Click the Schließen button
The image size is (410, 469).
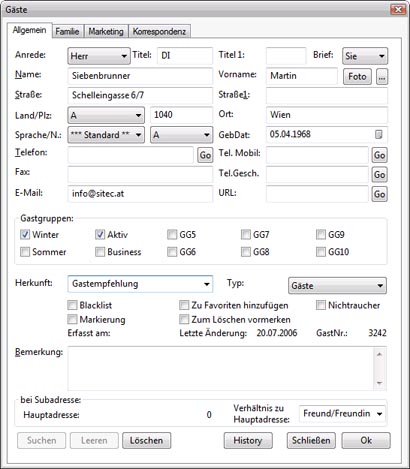[311, 441]
